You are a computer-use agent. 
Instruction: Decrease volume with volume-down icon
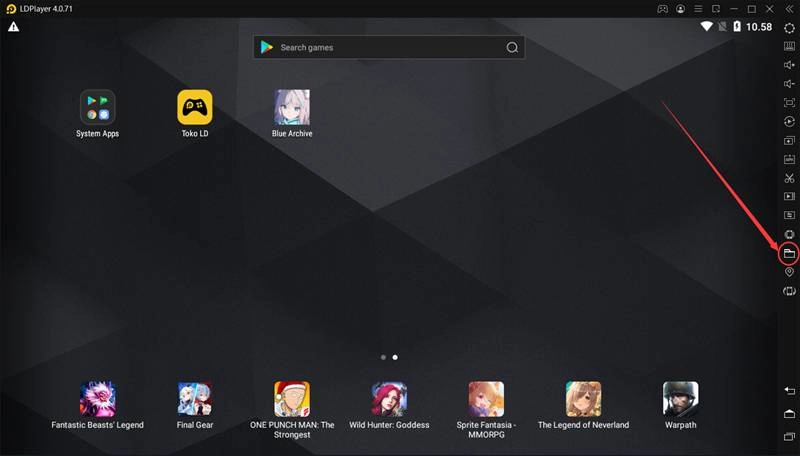789,84
